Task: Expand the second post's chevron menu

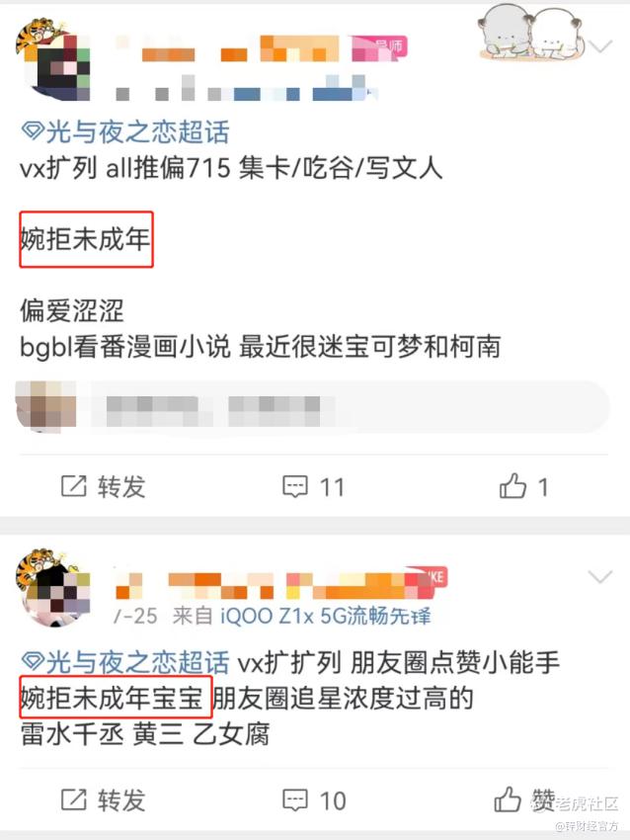Action: [x=600, y=576]
